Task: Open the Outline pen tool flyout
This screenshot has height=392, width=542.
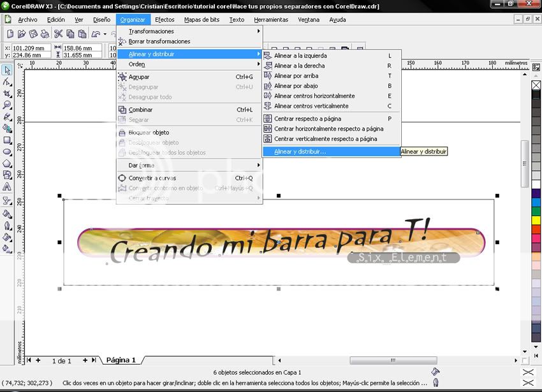Action: [7, 226]
